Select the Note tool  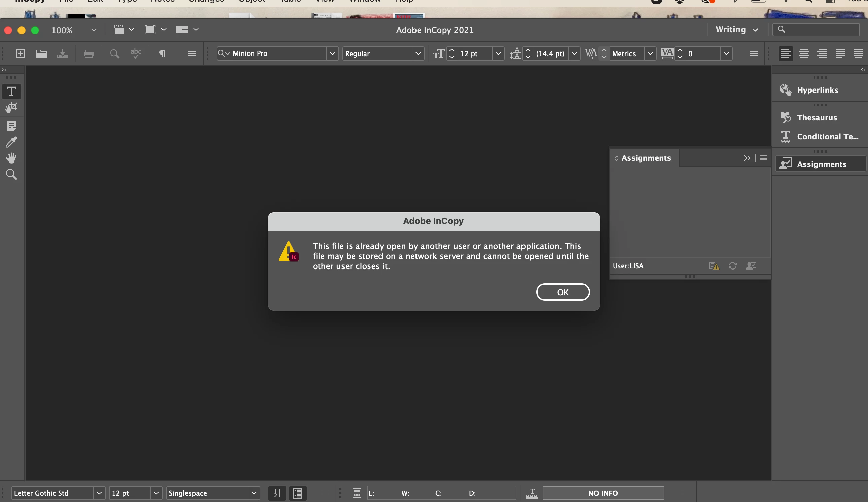click(11, 126)
